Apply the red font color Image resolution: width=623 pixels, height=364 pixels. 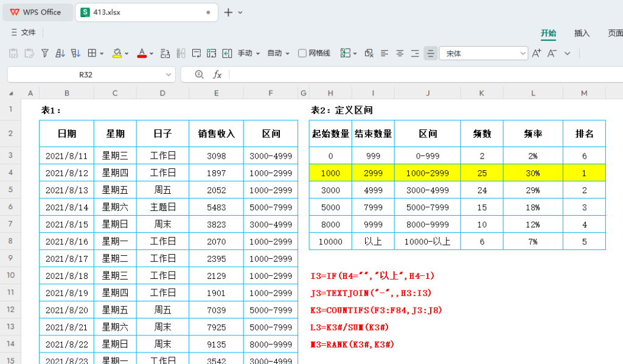coord(142,53)
